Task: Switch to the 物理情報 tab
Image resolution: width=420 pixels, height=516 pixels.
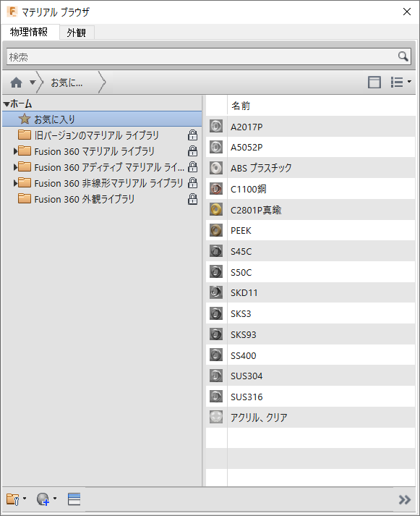Action: [29, 32]
